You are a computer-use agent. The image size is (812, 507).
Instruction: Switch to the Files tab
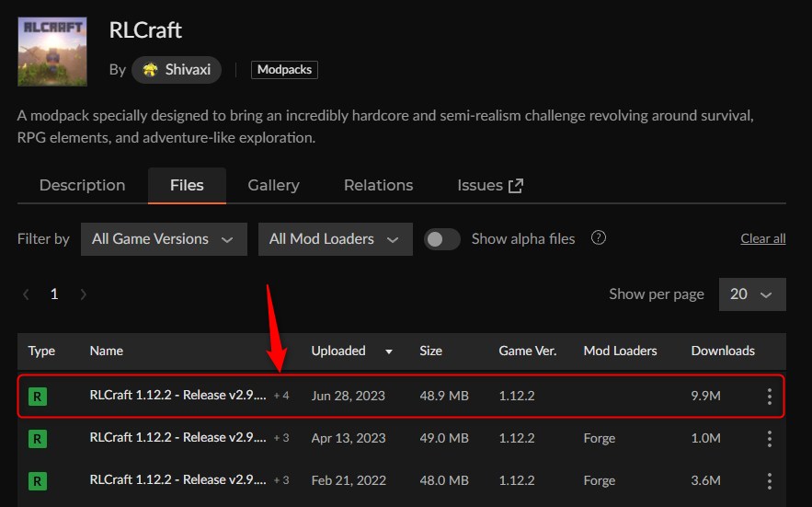187,185
